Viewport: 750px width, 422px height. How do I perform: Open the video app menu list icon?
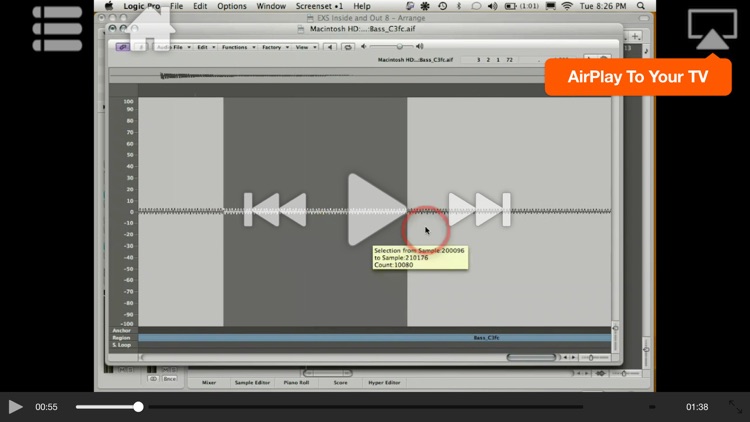[57, 29]
